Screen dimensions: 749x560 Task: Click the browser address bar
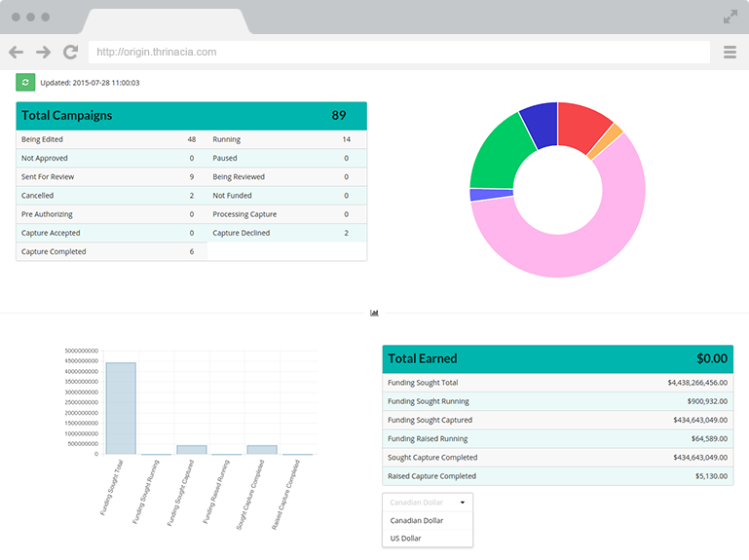click(399, 53)
